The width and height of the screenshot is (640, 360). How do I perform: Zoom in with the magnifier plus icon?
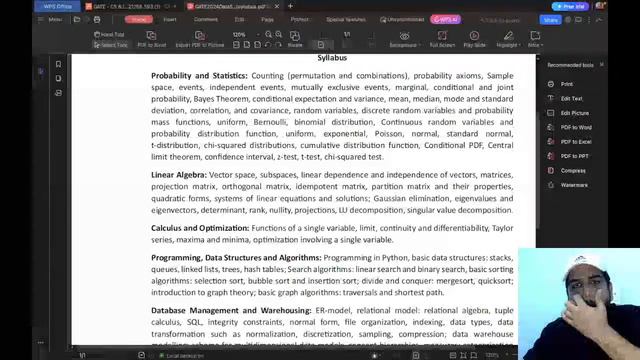(279, 35)
